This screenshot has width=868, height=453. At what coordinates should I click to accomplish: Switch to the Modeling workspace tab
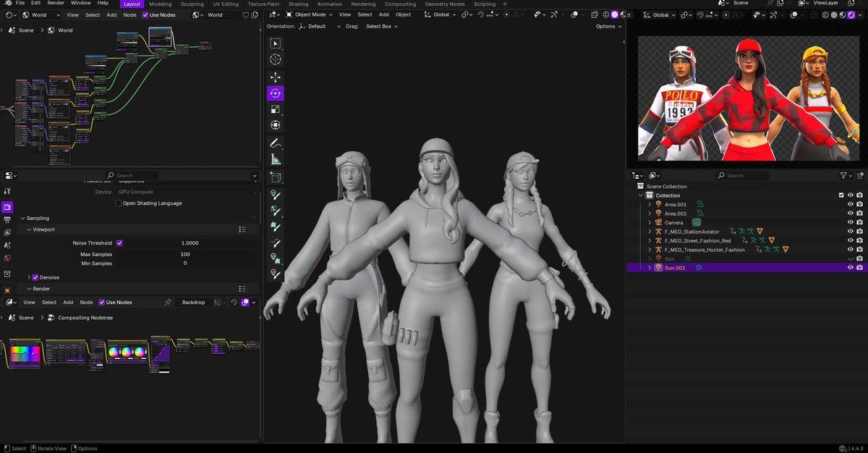pyautogui.click(x=161, y=4)
